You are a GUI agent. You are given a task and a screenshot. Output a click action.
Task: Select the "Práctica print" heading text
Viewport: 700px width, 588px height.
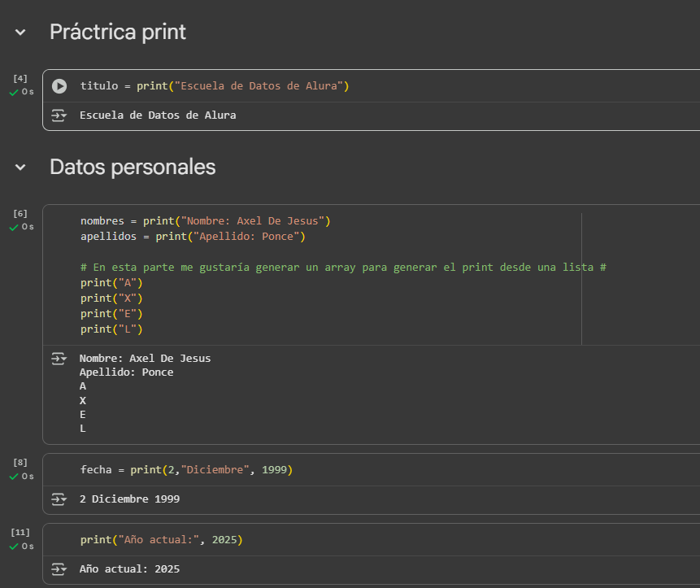pos(118,33)
